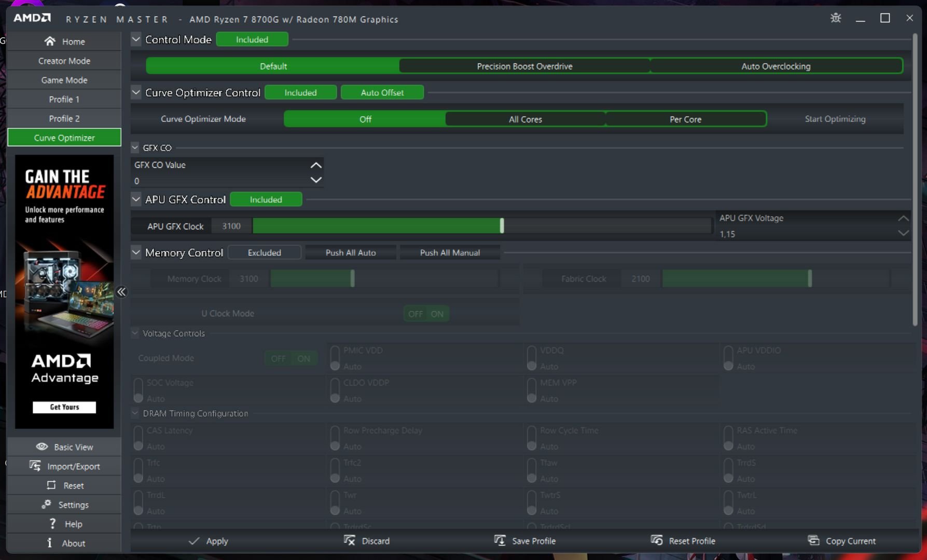The width and height of the screenshot is (927, 560).
Task: Click the Auto Offset button
Action: click(x=382, y=92)
